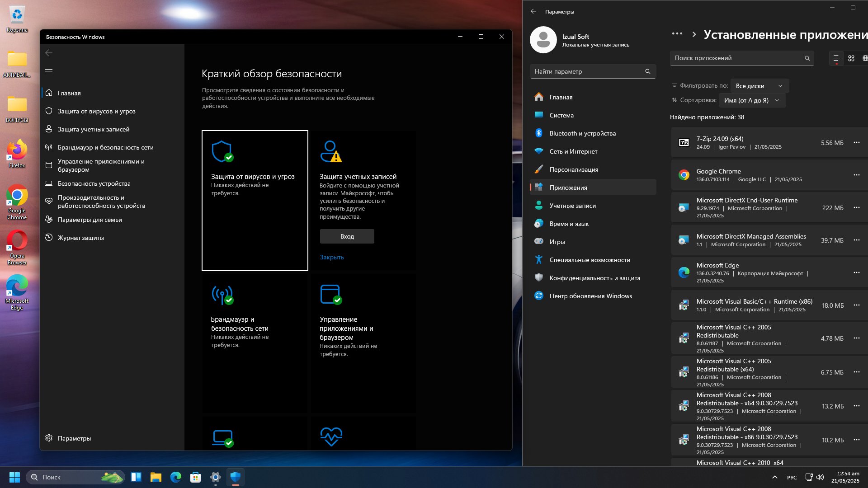Click the Найти параметр search field
868x488 pixels.
point(593,71)
